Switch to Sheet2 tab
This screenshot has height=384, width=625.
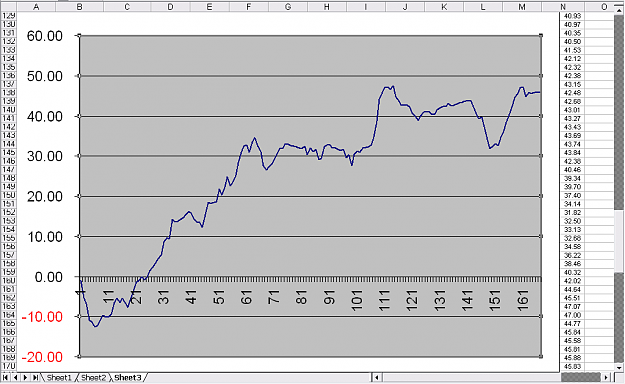point(94,377)
